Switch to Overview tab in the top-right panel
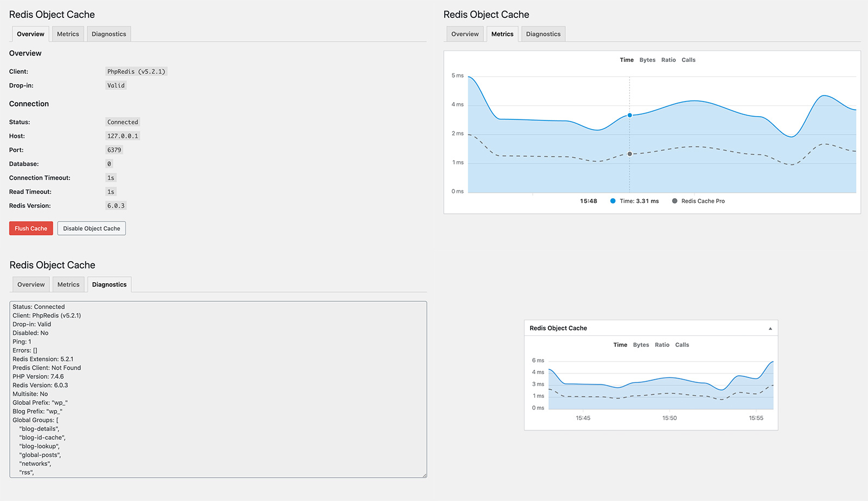 [x=464, y=34]
